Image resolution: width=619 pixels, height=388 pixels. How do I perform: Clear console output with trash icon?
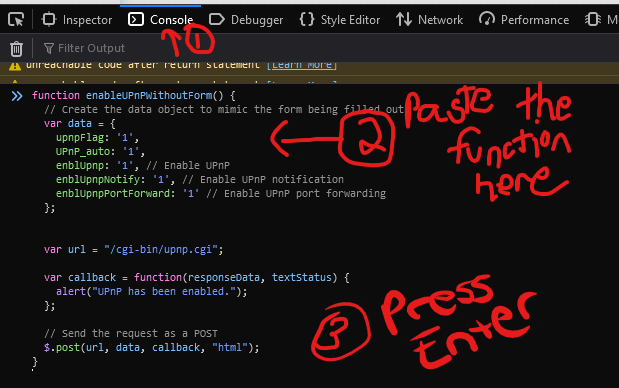16,49
